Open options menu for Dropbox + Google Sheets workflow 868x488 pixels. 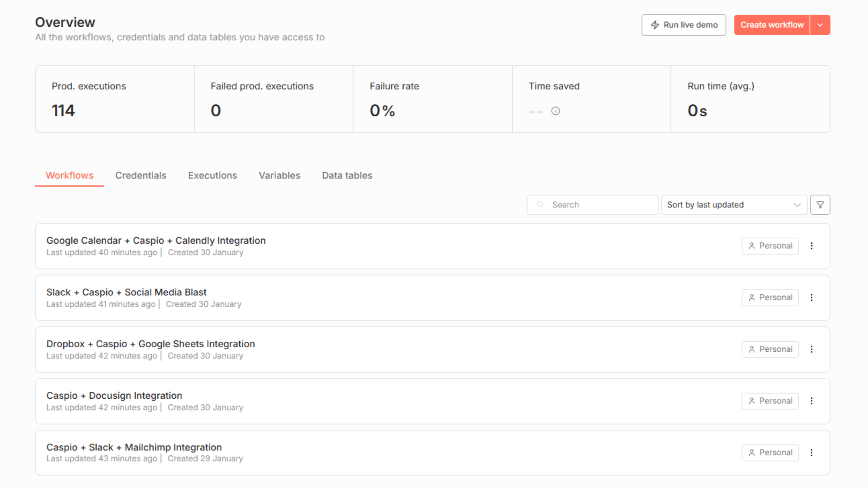pyautogui.click(x=812, y=349)
